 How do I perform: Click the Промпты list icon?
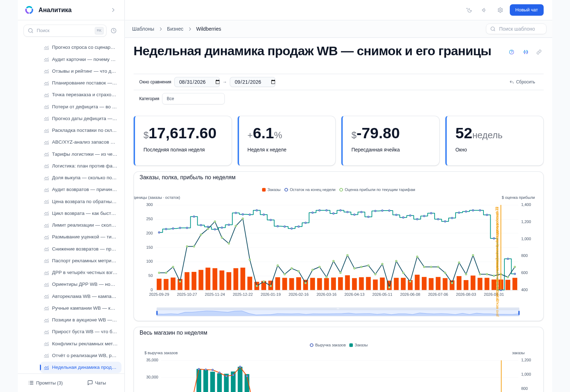coord(31,383)
